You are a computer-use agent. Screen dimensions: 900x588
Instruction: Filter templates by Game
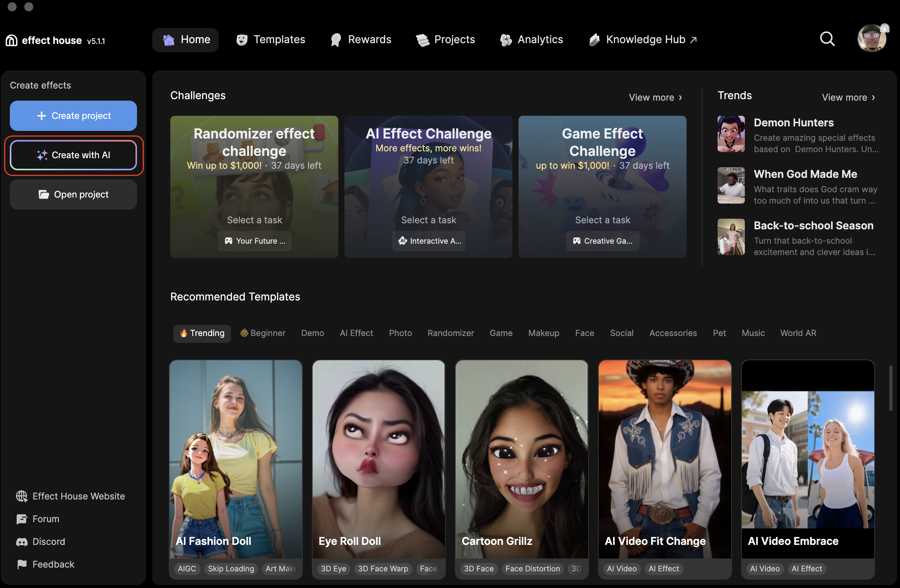click(501, 333)
